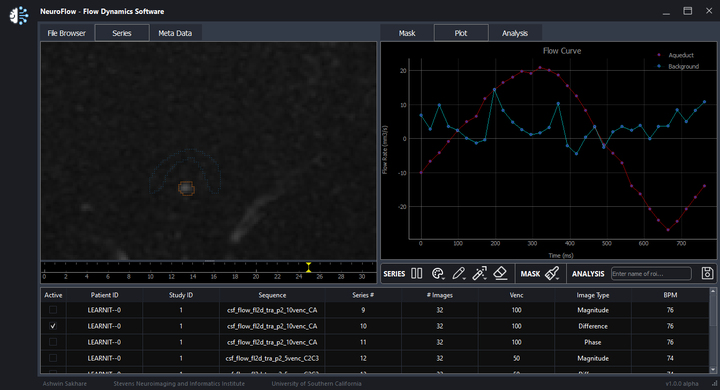Click the Mask tab

(x=407, y=33)
